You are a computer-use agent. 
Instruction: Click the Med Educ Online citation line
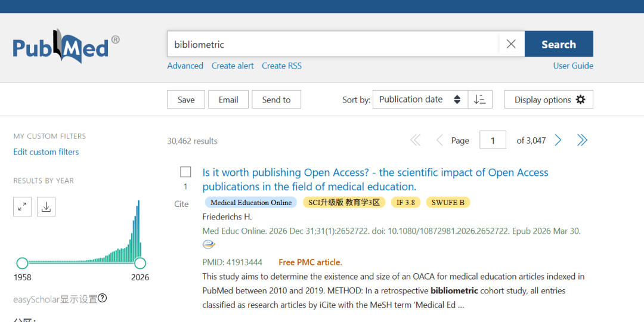coord(391,231)
